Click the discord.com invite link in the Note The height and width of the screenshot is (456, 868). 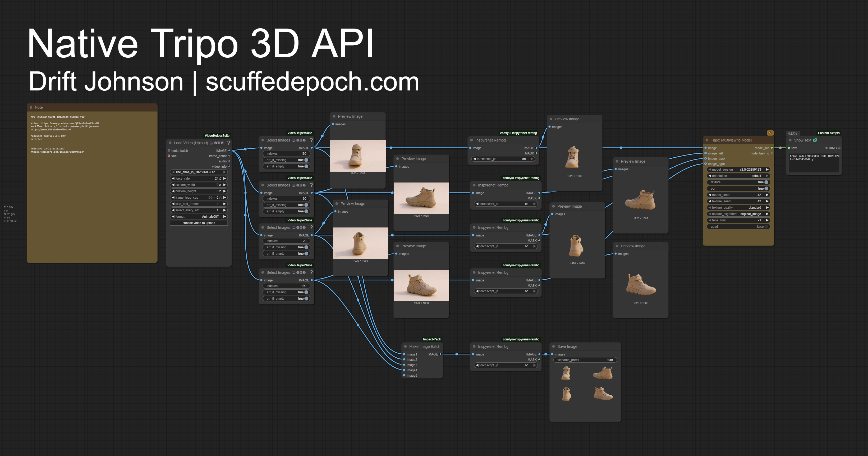point(58,152)
